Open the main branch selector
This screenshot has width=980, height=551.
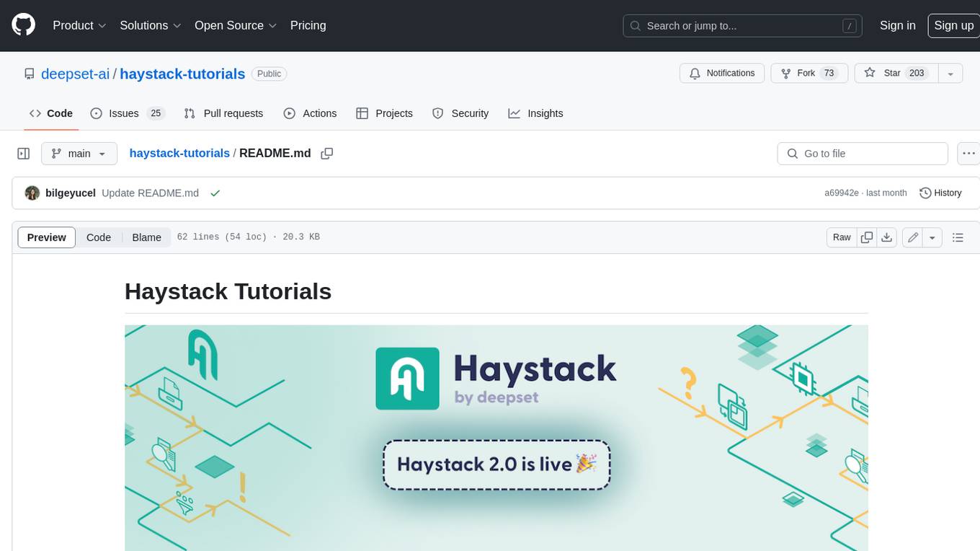(x=79, y=154)
